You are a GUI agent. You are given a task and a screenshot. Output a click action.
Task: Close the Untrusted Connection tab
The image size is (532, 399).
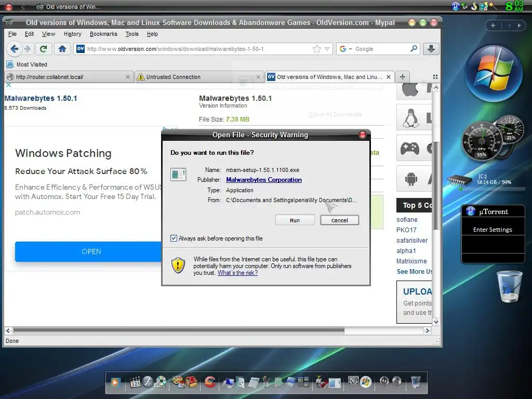tap(258, 77)
